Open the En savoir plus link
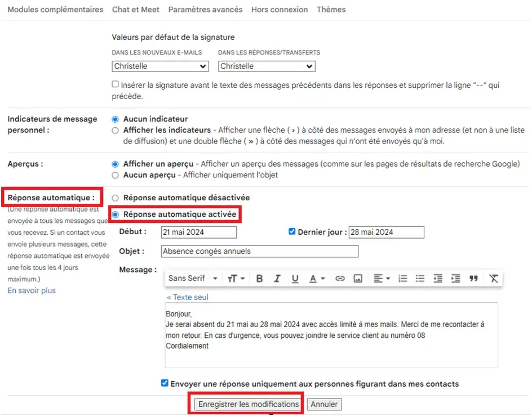This screenshot has height=416, width=532. click(32, 290)
